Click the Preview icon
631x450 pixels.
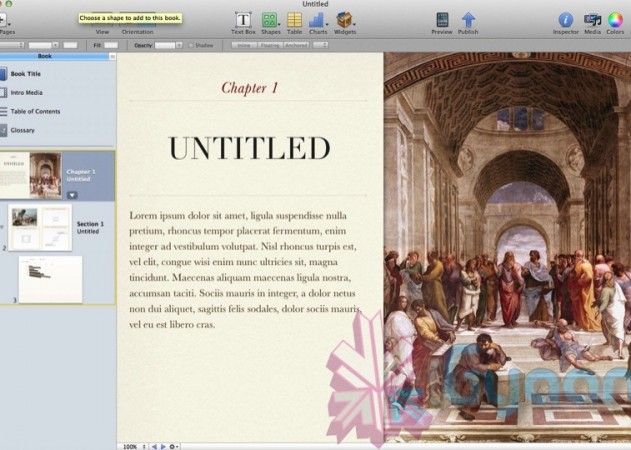pos(441,19)
